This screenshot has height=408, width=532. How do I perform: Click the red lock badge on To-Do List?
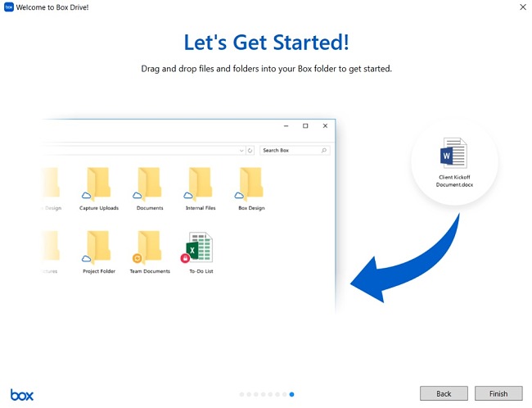tap(185, 259)
